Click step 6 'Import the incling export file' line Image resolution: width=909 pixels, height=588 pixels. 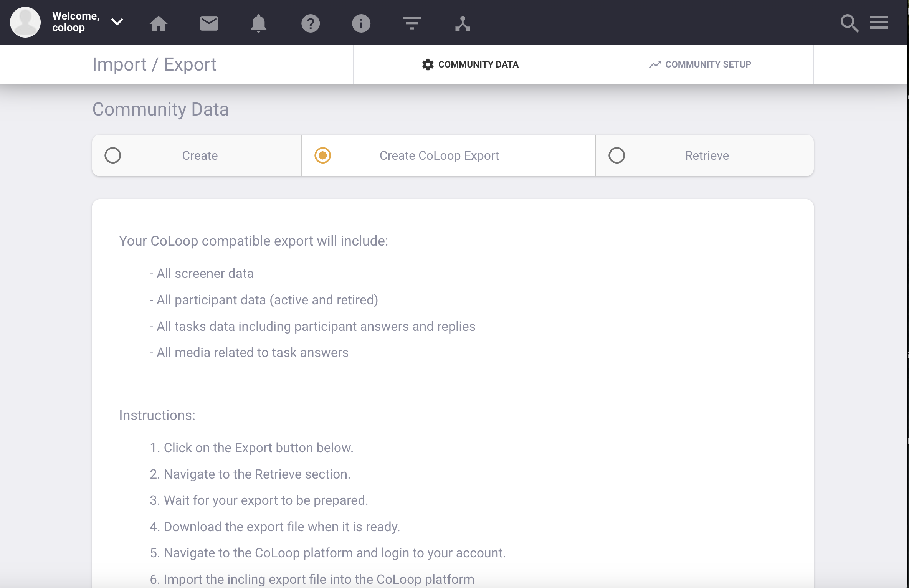(x=312, y=579)
